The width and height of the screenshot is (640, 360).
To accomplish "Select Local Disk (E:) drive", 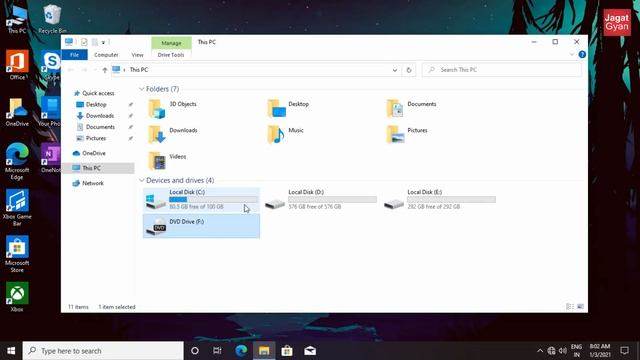I will pos(440,200).
